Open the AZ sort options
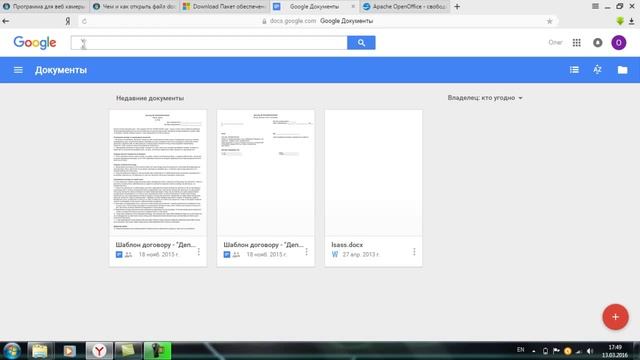The width and height of the screenshot is (640, 360). tap(597, 70)
